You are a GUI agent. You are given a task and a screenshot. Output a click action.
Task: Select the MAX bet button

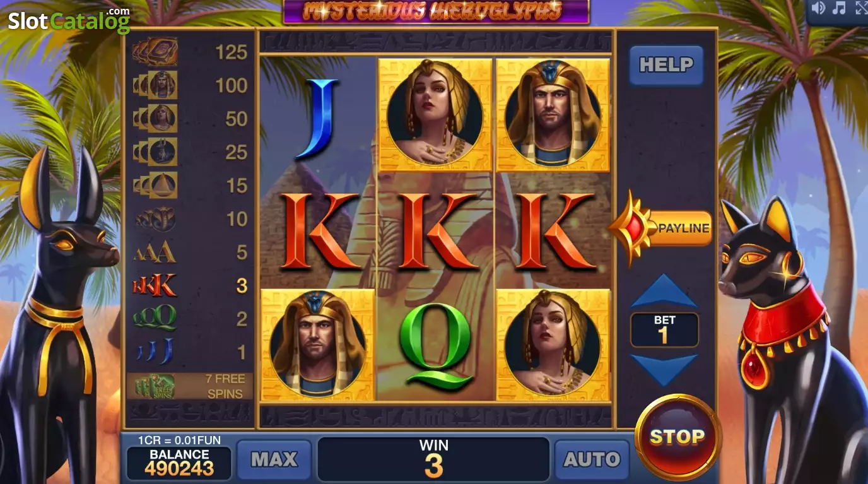pos(274,459)
